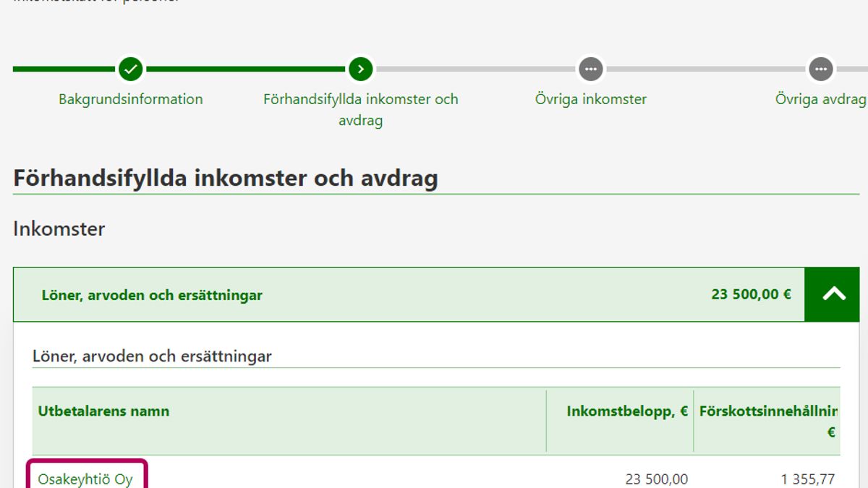The height and width of the screenshot is (488, 868).
Task: Click the dots icon above Övriga inkomster
Action: click(x=590, y=69)
